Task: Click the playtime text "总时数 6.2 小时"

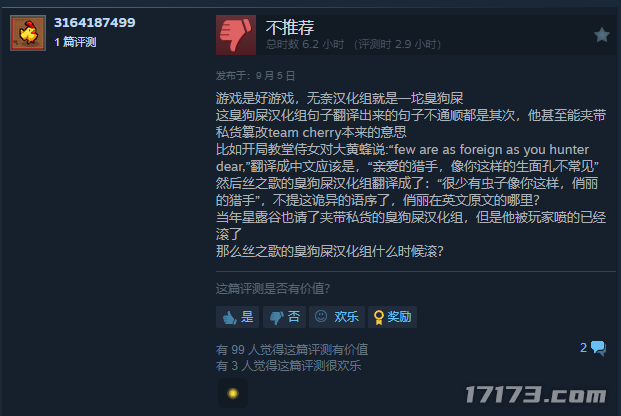Action: [305, 44]
